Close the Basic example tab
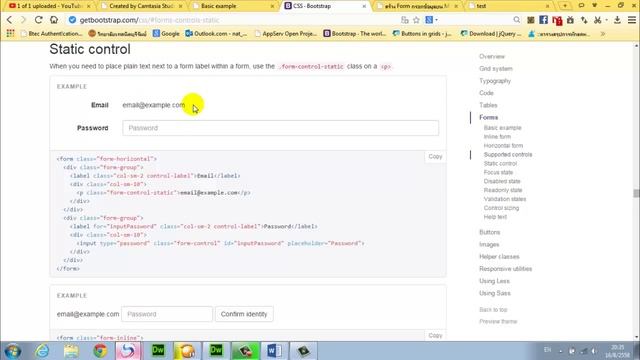 272,6
